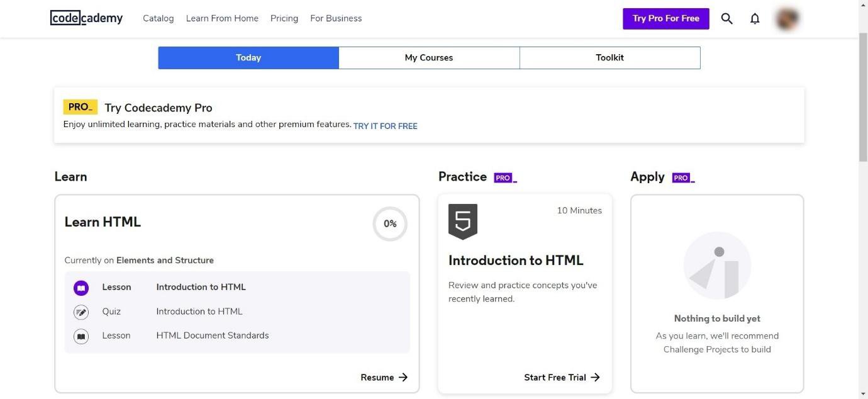Click the quiz pencil icon

point(81,312)
